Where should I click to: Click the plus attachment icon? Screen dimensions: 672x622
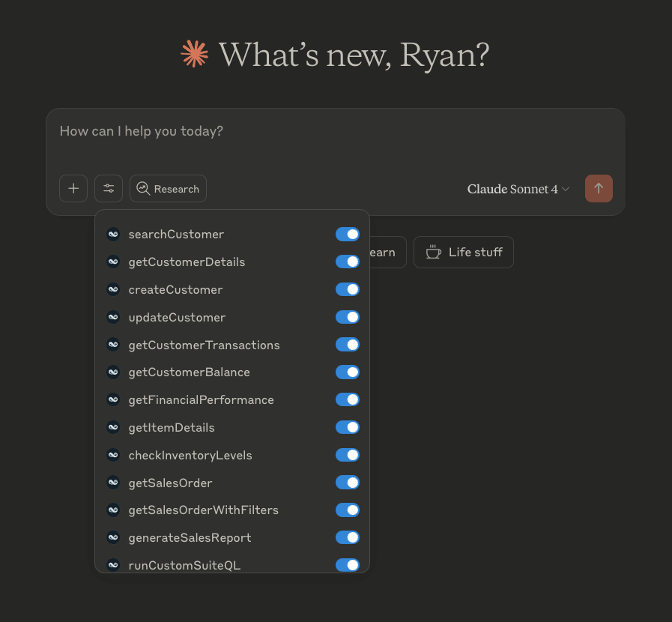(x=73, y=189)
